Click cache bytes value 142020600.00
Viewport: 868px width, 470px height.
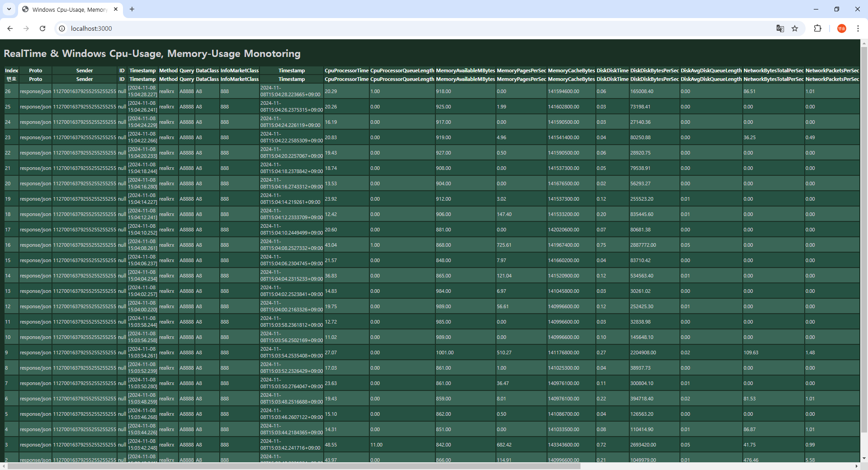click(564, 230)
